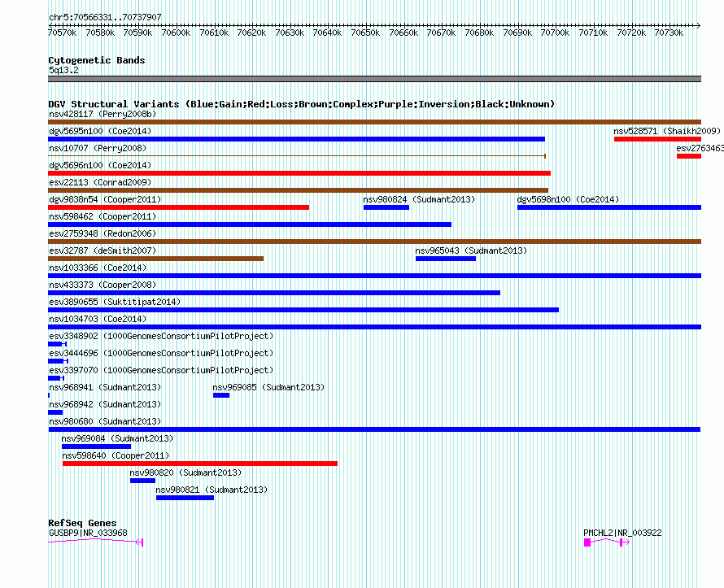Viewport: 724px width, 588px height.
Task: Click the blue nsv1033366 gain bar
Action: (374, 276)
